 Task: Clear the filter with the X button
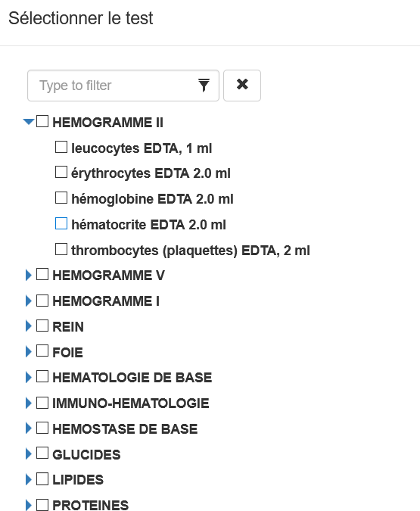point(242,86)
